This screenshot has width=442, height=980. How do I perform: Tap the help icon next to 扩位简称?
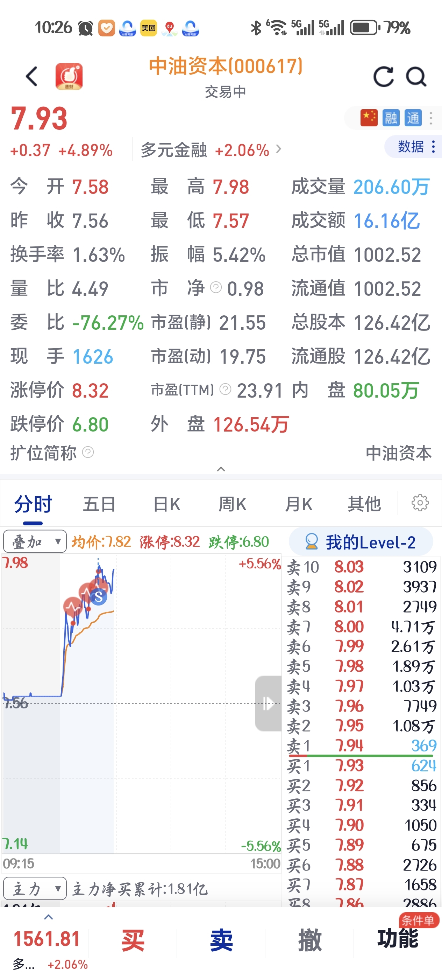88,452
